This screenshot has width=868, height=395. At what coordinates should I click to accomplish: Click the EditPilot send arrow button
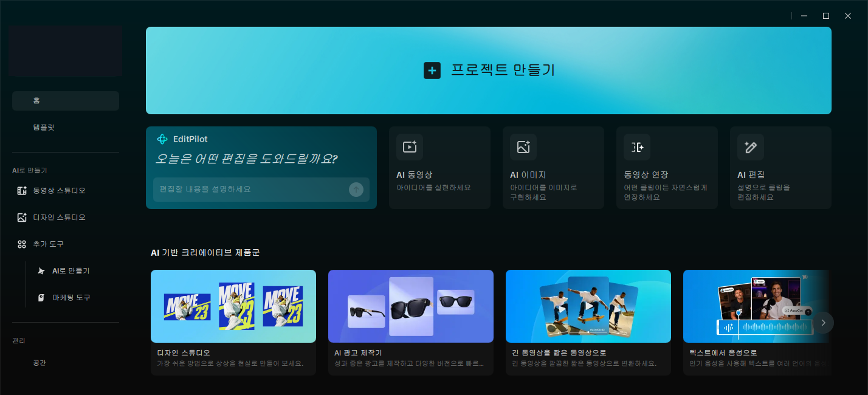coord(356,190)
